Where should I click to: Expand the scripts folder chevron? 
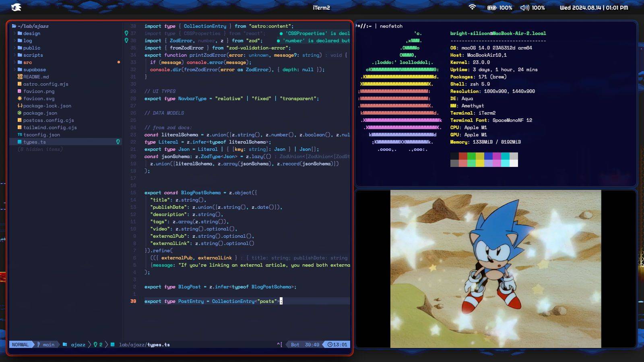point(14,55)
